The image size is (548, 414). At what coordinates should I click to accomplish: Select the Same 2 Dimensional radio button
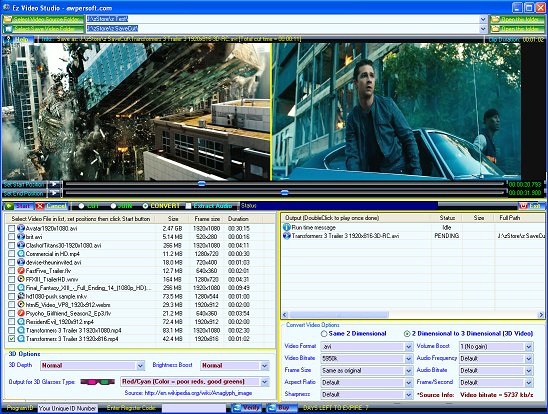click(x=324, y=334)
